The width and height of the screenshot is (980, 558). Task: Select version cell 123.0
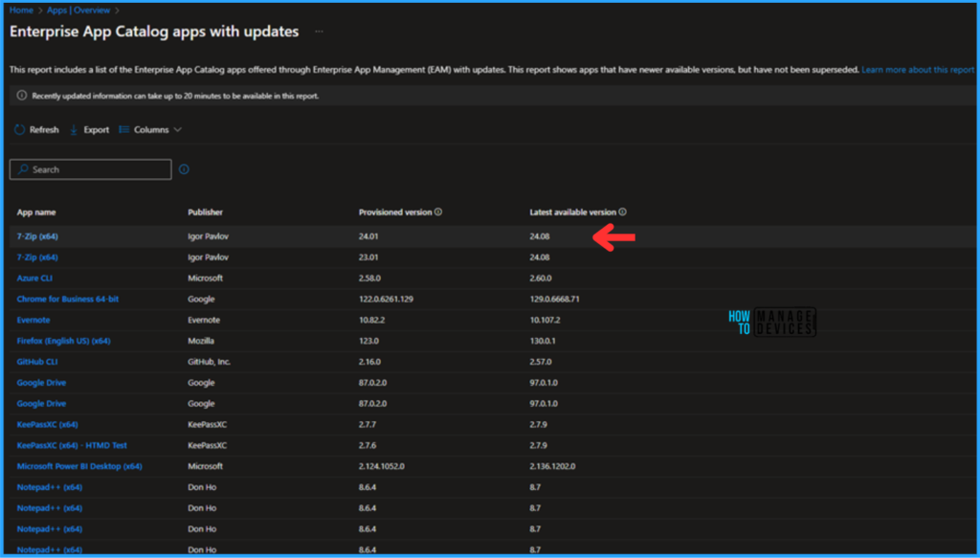[368, 341]
